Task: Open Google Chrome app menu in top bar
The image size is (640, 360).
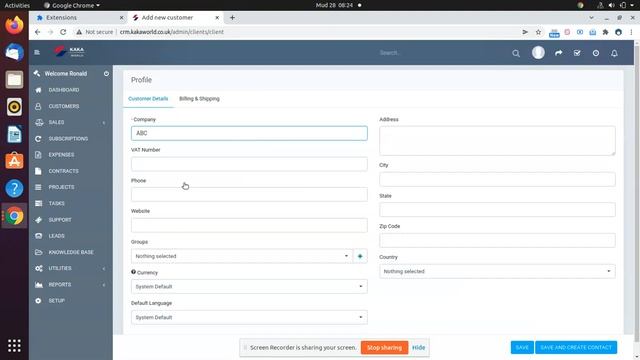Action: click(x=72, y=5)
